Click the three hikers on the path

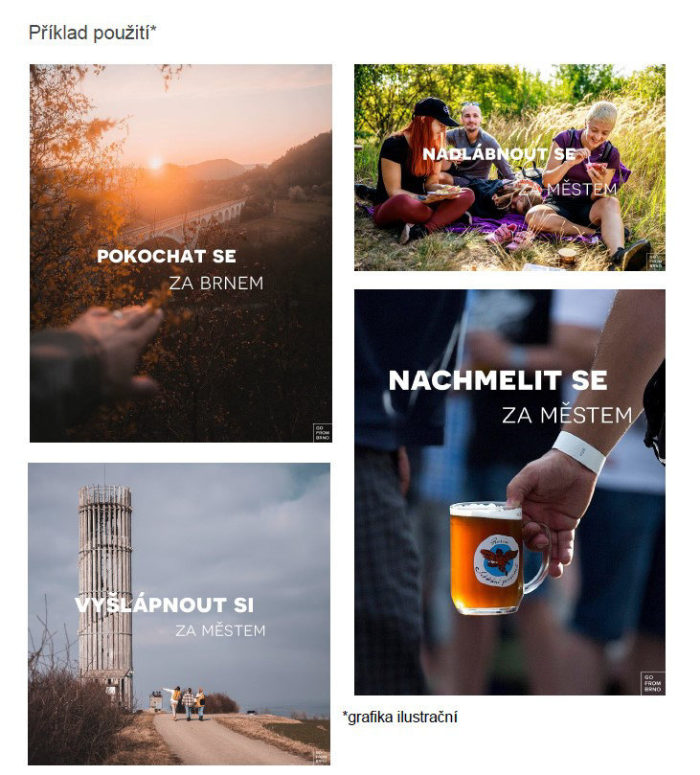point(185,703)
